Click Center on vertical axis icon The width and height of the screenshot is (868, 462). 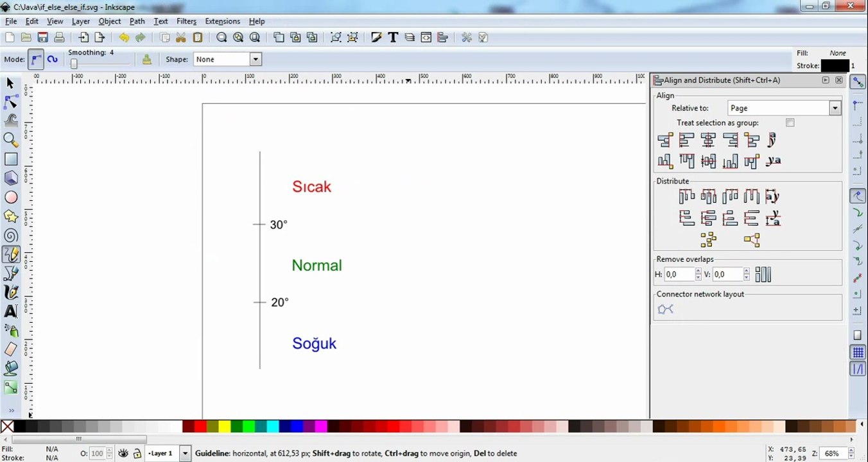pos(708,140)
